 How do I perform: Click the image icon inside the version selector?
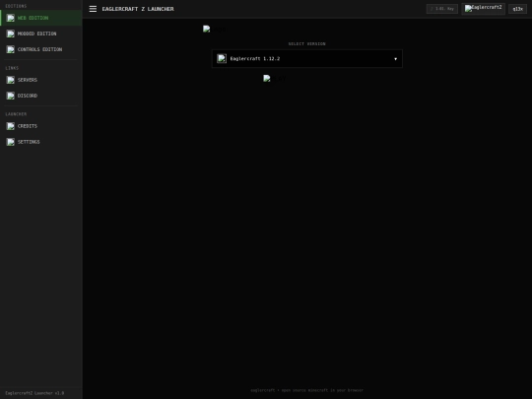(x=222, y=59)
